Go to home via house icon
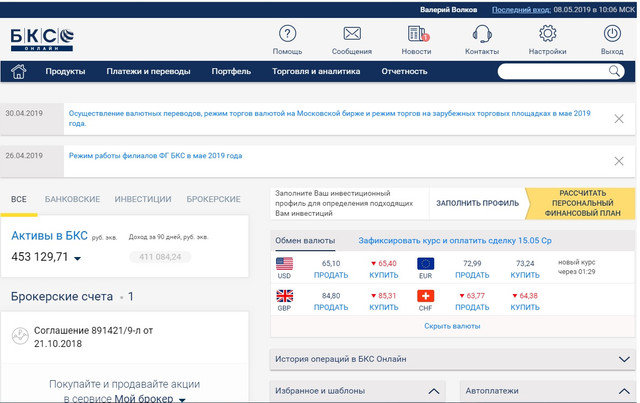Viewport: 640px width, 403px height. (x=18, y=71)
